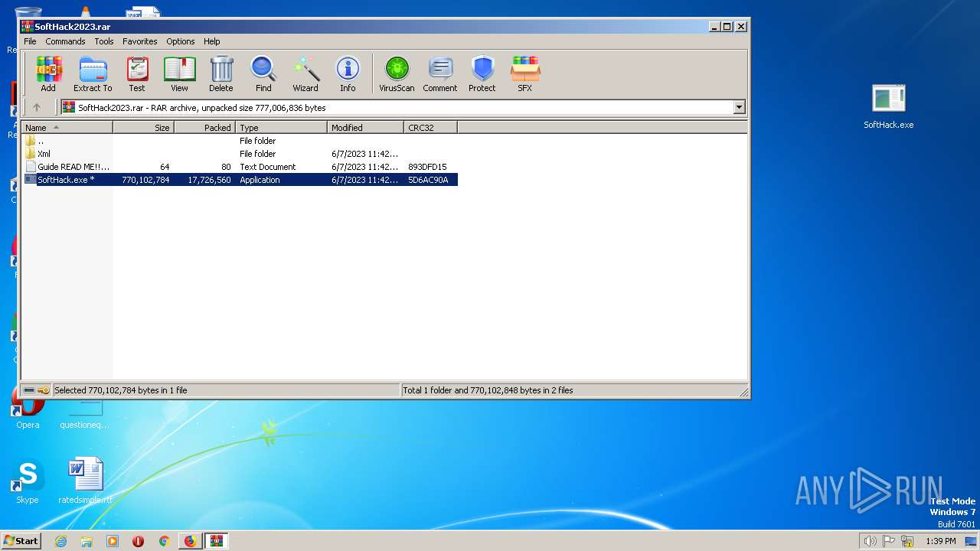Click the Delete trash can icon
980x551 pixels.
point(221,73)
